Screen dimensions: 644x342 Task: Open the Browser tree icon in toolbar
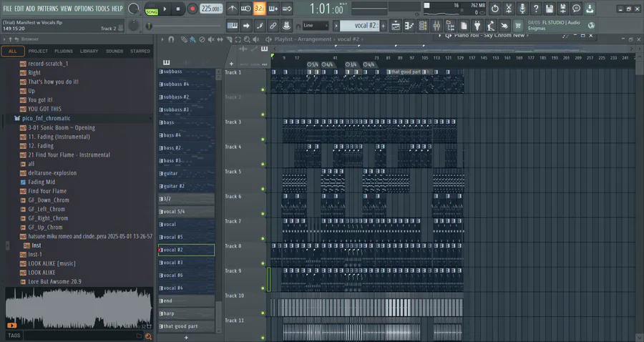point(450,26)
